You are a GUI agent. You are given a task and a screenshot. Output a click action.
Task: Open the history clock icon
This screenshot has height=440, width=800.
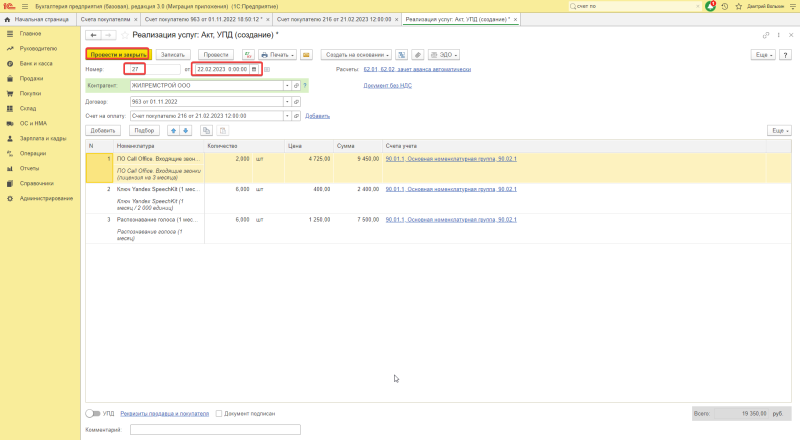(x=724, y=6)
